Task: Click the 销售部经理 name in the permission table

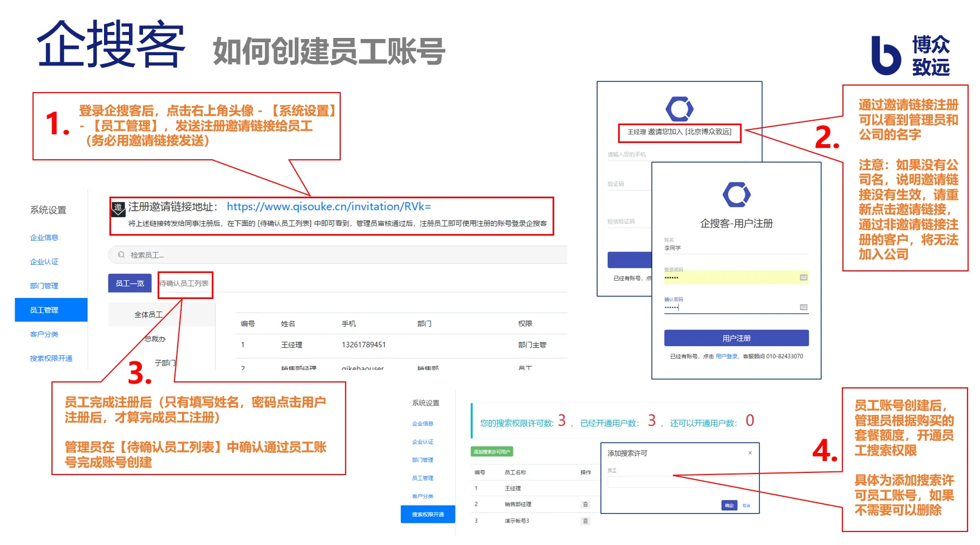Action: 518,504
